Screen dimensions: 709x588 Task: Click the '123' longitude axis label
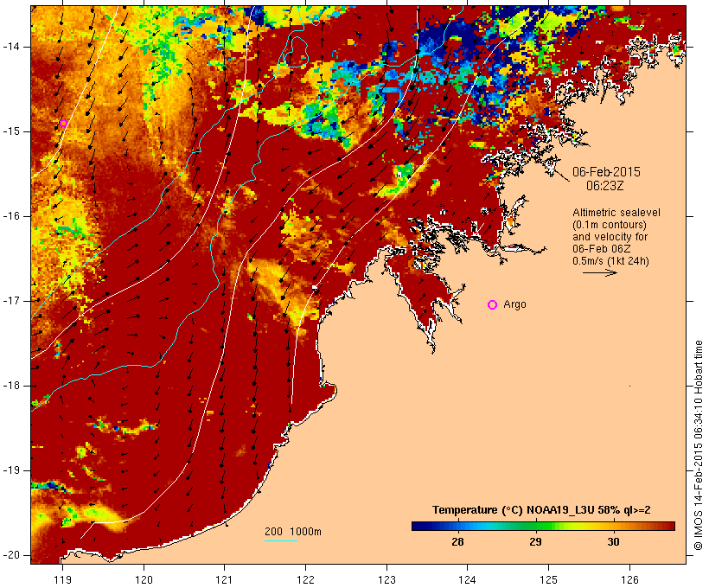386,579
